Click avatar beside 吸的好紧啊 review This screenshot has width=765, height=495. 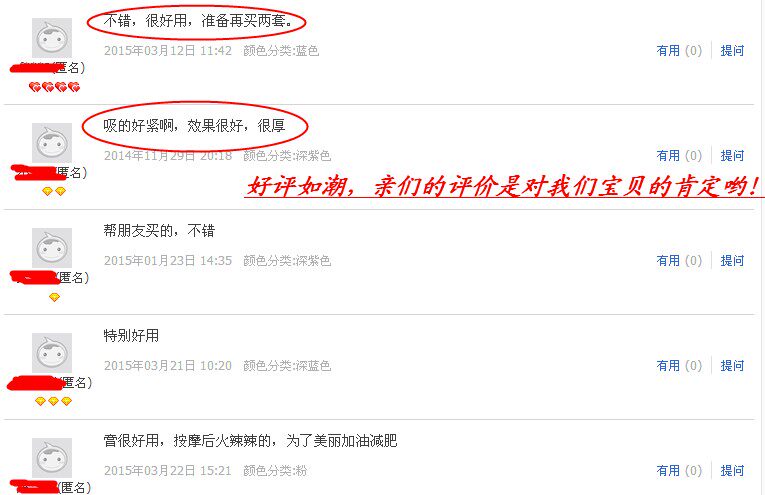tap(52, 143)
